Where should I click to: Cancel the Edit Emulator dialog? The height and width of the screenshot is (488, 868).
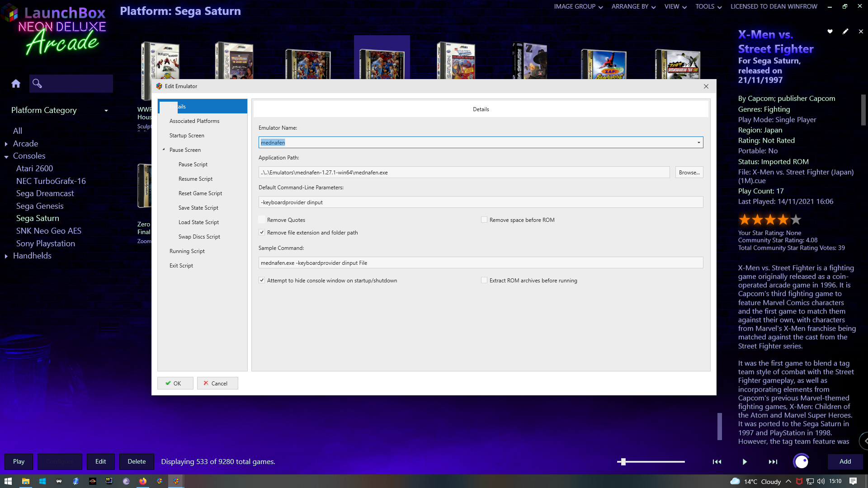coord(217,383)
